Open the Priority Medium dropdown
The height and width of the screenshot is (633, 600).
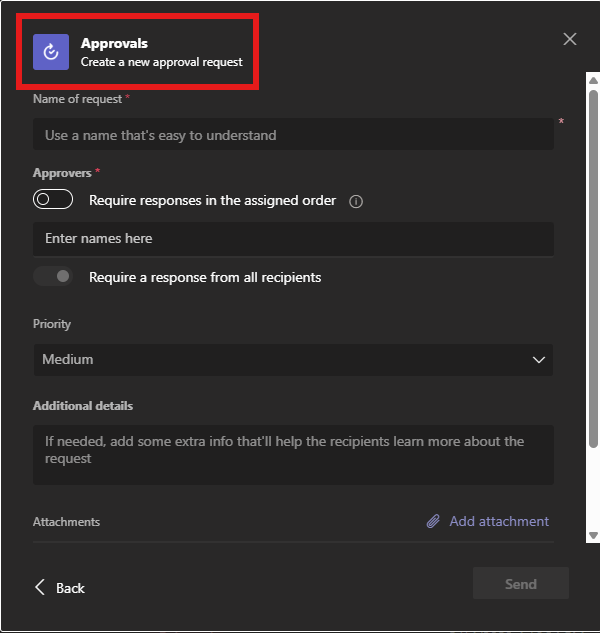293,360
